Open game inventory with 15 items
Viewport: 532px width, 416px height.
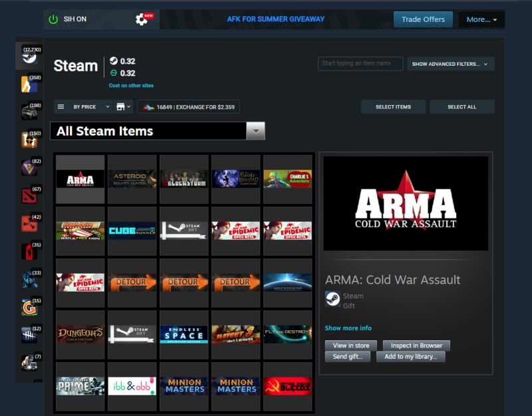29,307
